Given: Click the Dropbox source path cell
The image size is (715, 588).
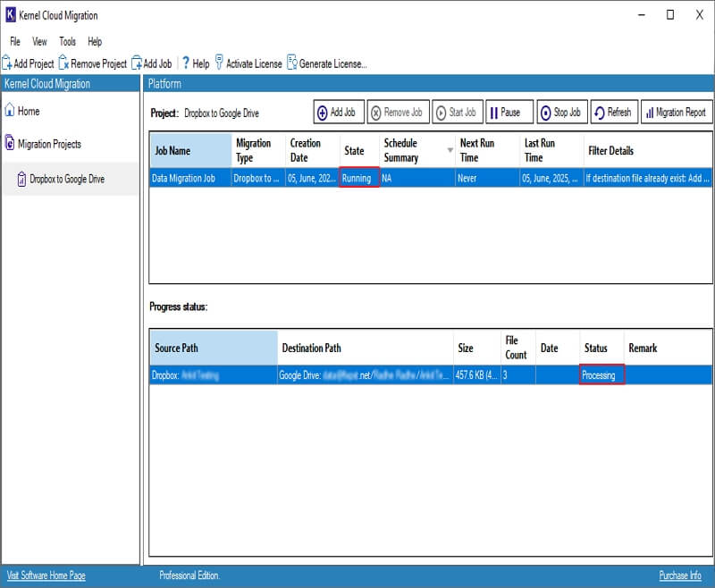Looking at the screenshot, I should [x=214, y=375].
